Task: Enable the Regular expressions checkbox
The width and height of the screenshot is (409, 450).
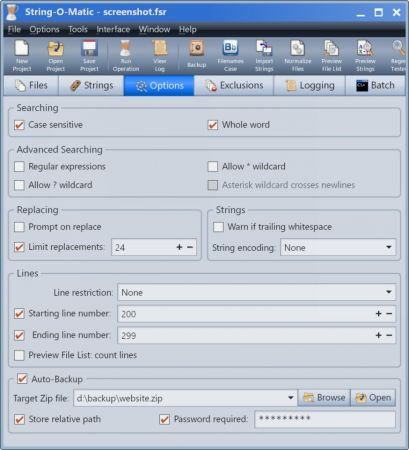Action: coord(19,166)
